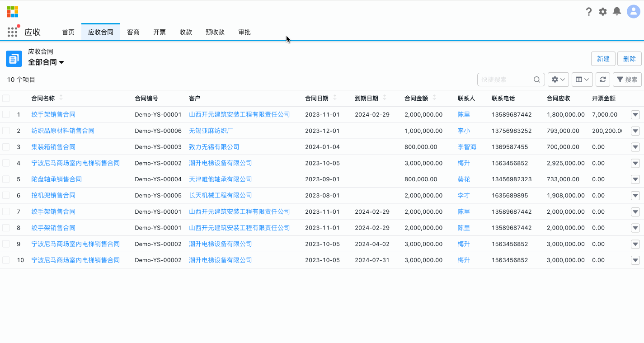
Task: Check the row for 陀盘轴承销售合同
Action: click(x=6, y=179)
